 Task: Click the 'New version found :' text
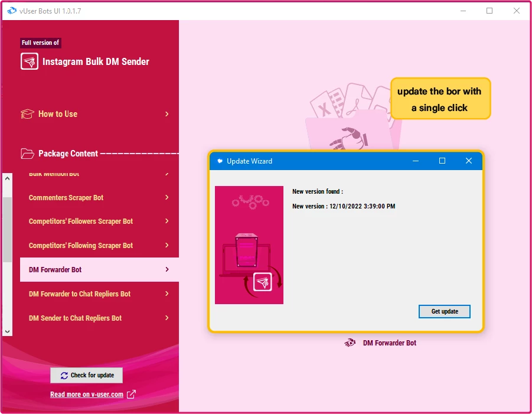pos(318,191)
